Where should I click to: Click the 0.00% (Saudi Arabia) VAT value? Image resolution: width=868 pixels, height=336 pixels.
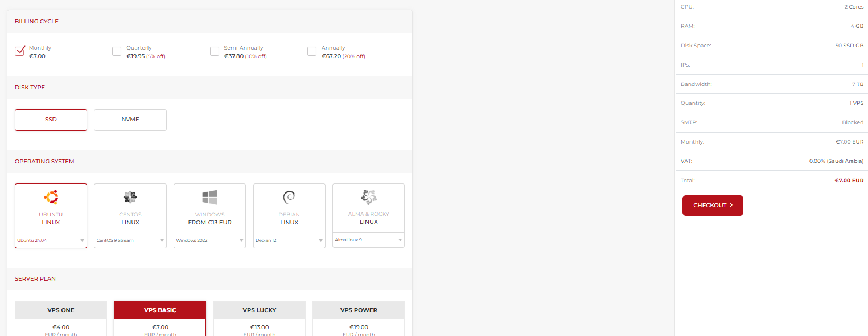pos(836,161)
